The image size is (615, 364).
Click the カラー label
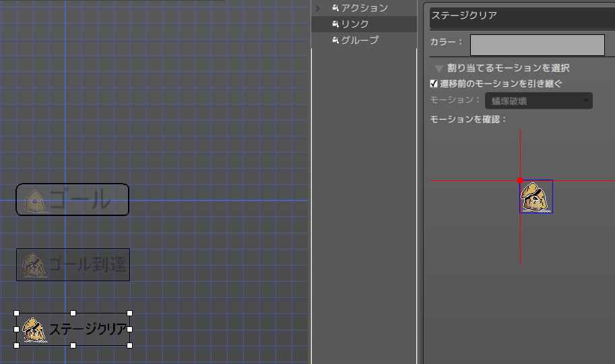446,42
